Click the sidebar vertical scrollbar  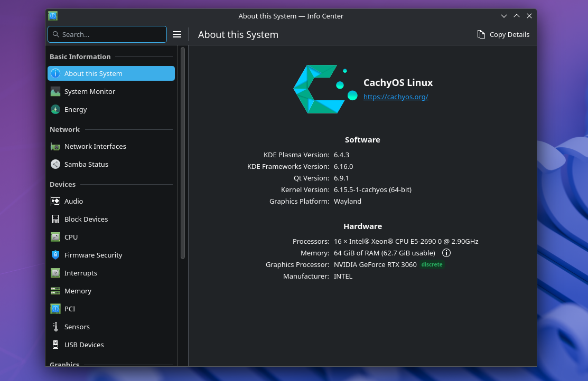pos(183,153)
